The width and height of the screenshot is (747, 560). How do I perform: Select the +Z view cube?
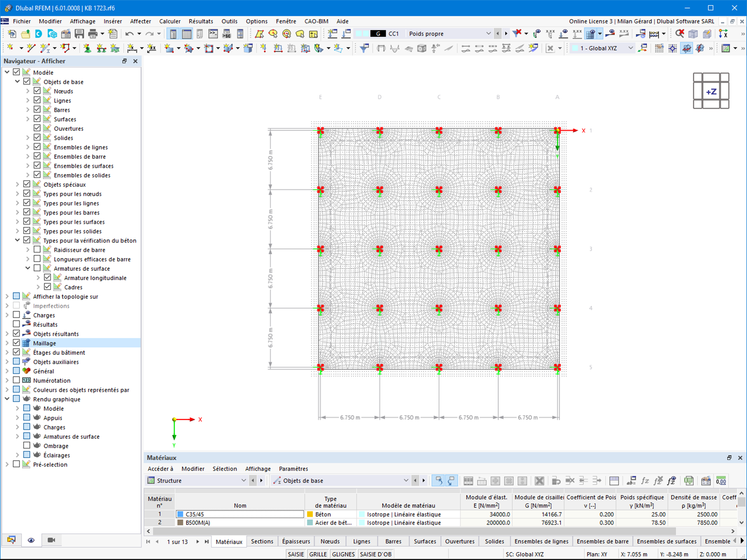click(x=711, y=91)
